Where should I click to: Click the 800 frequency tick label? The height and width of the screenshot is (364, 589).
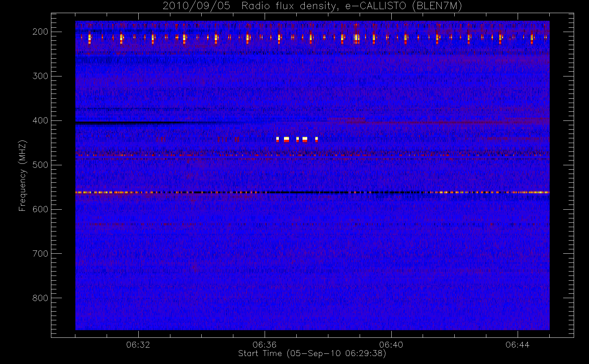[x=40, y=298]
